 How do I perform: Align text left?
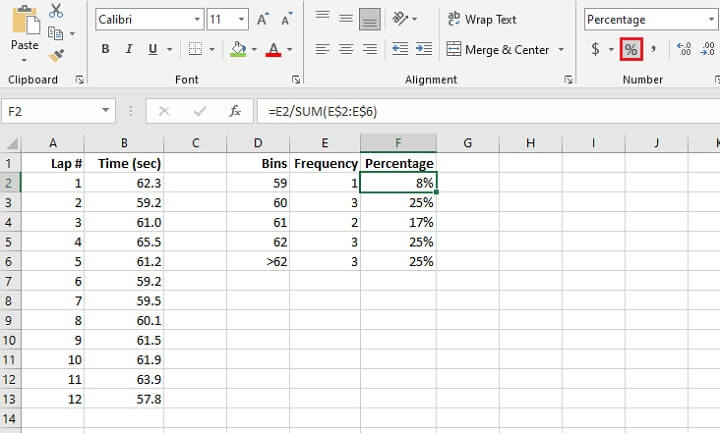tap(322, 49)
